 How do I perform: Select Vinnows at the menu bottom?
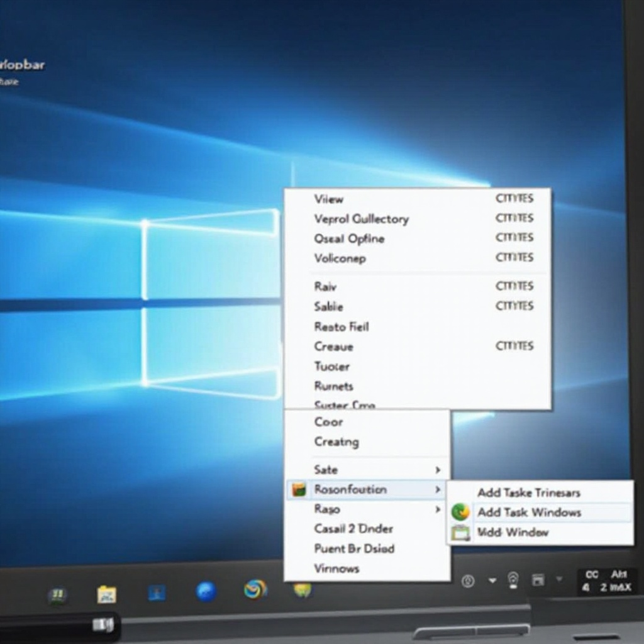tap(336, 569)
